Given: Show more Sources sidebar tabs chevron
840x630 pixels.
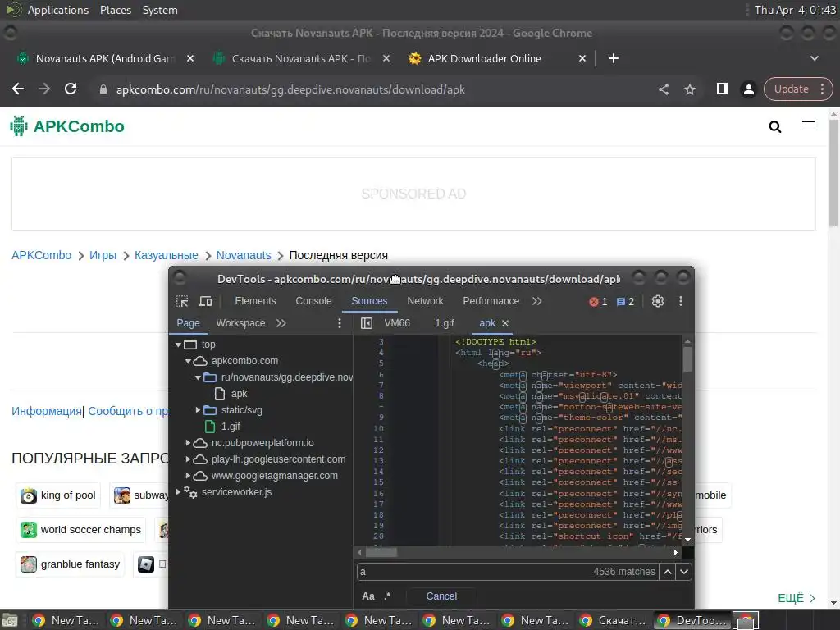Looking at the screenshot, I should click(x=281, y=323).
